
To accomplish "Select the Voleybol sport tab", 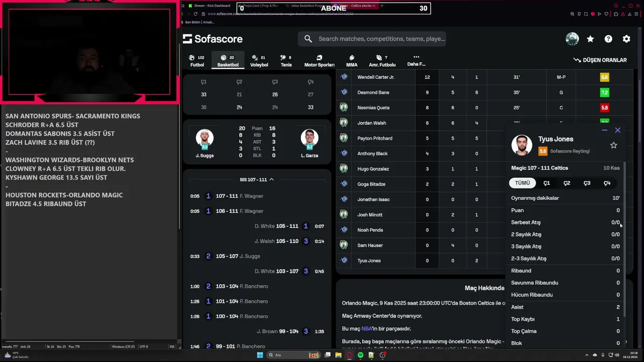I will 259,61.
